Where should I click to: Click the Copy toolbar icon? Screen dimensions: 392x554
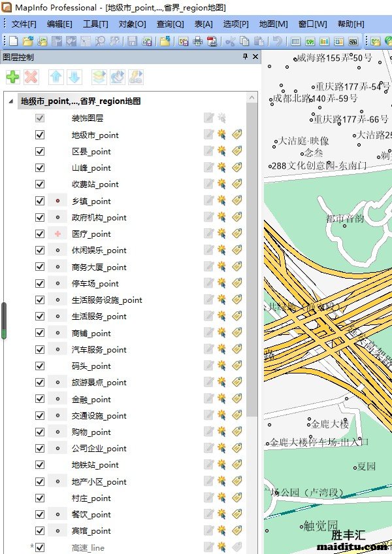[x=244, y=41]
